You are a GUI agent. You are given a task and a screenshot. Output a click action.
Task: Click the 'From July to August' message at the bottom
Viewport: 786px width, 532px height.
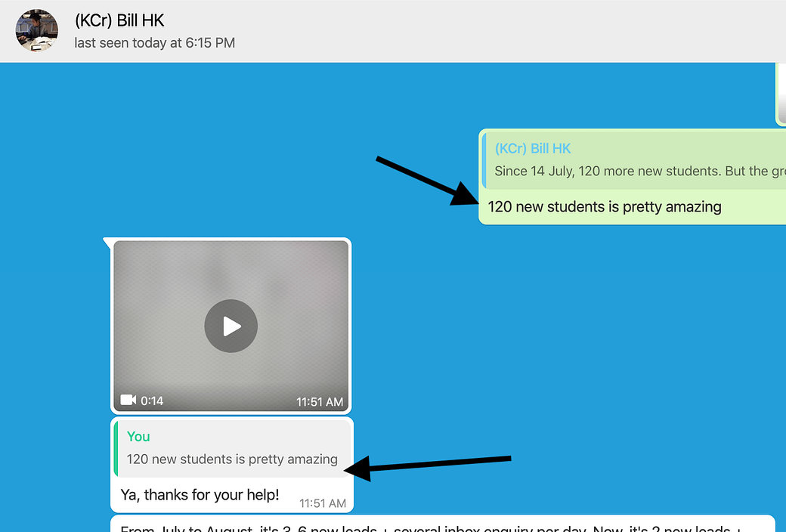443,524
